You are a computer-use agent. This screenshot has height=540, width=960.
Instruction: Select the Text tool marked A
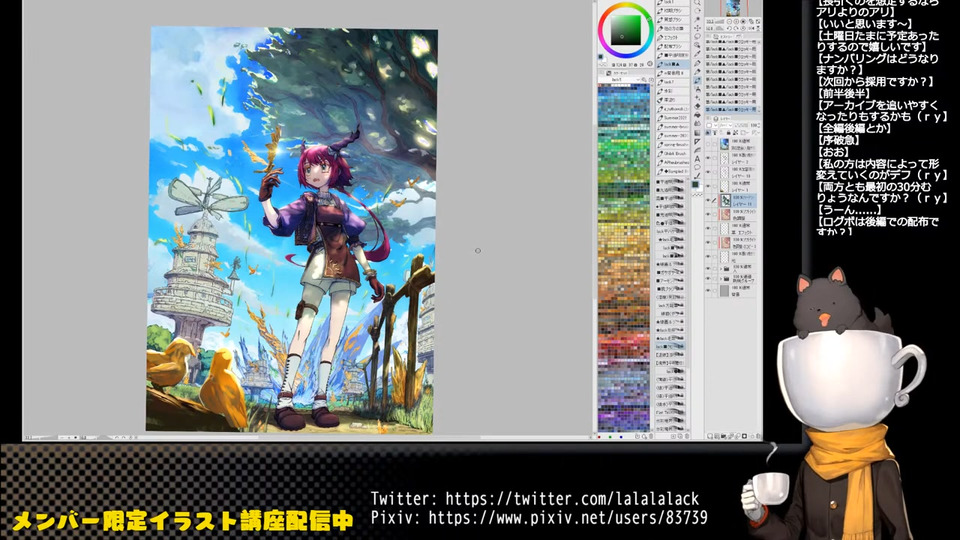coord(697,159)
